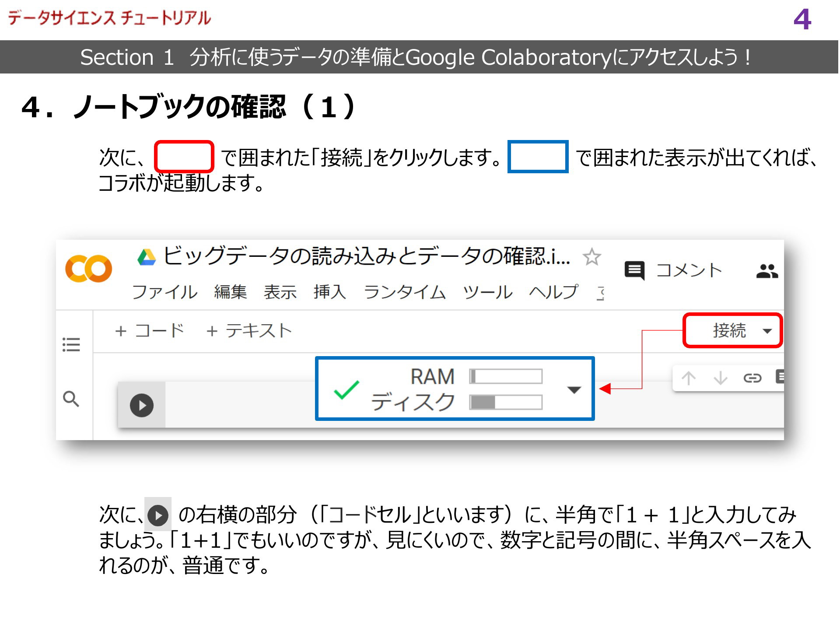840x630 pixels.
Task: Open the 編集 menu
Action: (231, 292)
